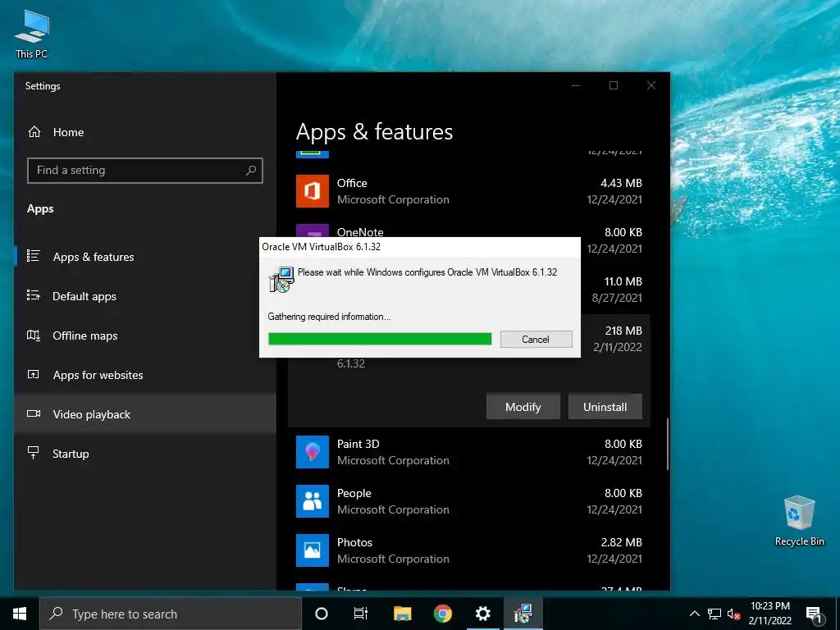The width and height of the screenshot is (840, 630).
Task: Open the Apps for websites page
Action: pos(98,375)
